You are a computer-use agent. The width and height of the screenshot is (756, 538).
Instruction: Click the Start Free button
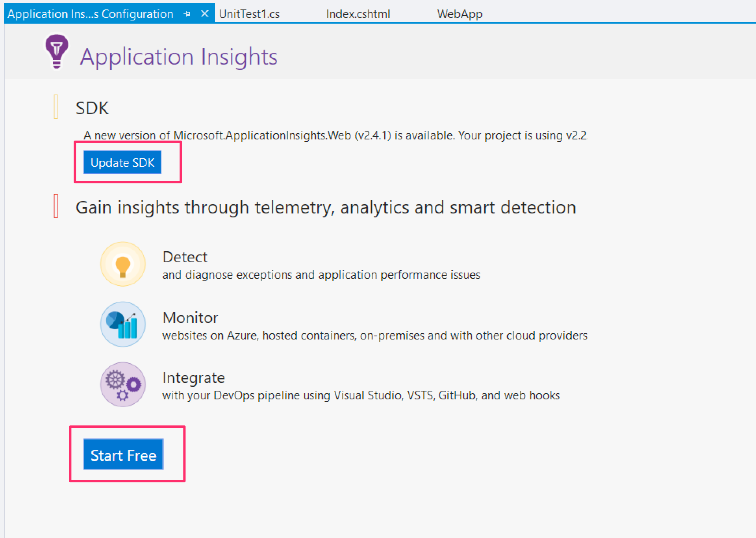(123, 455)
